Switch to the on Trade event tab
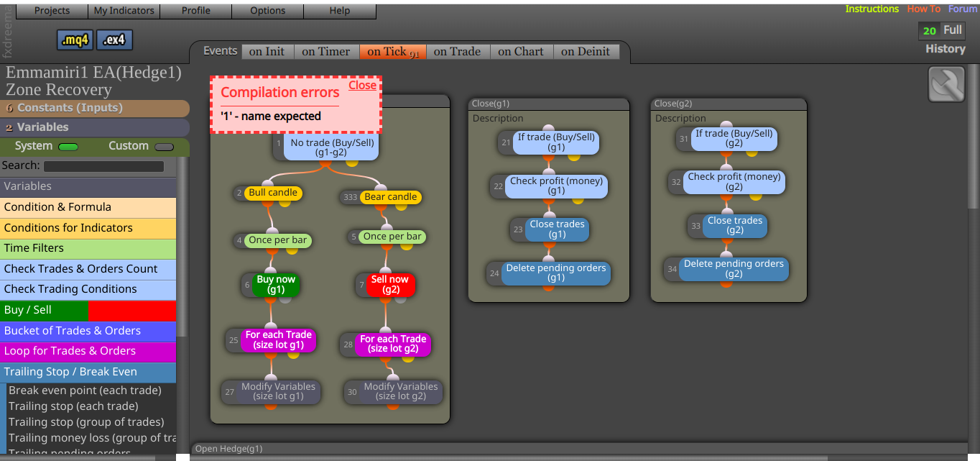 point(458,52)
